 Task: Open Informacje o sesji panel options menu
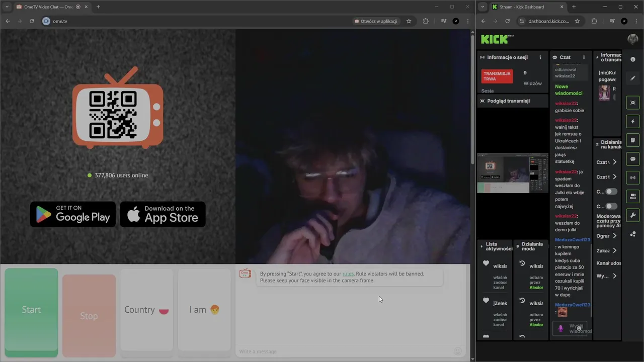pyautogui.click(x=540, y=57)
